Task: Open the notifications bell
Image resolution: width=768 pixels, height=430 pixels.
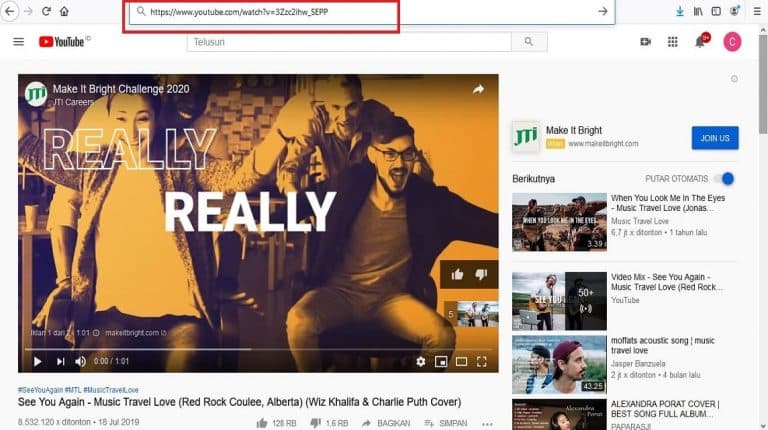Action: click(x=700, y=41)
